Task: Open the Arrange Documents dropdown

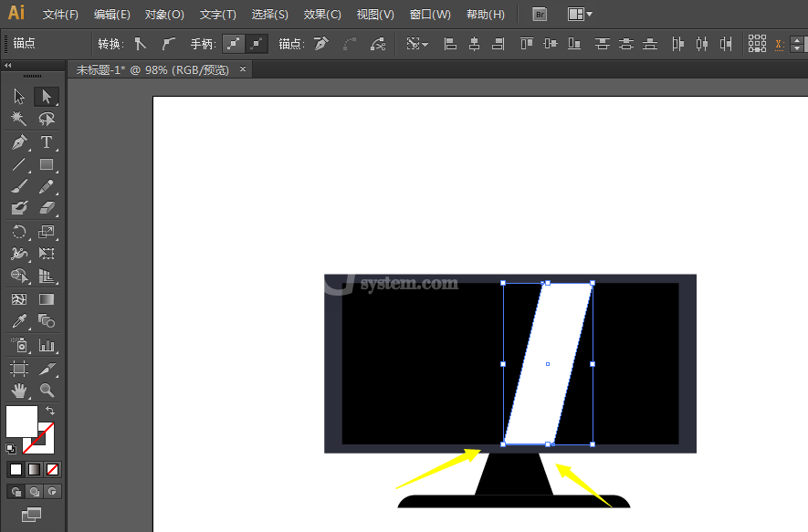Action: click(580, 15)
